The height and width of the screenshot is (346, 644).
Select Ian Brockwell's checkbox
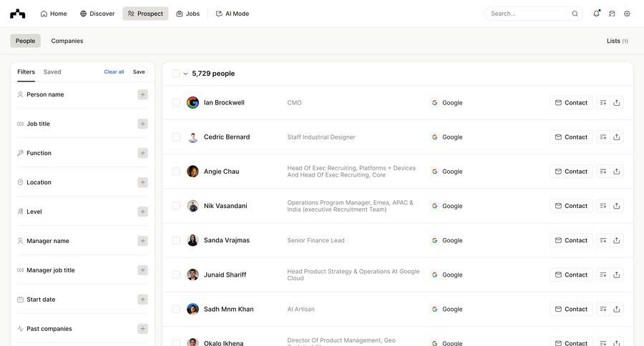tap(176, 103)
